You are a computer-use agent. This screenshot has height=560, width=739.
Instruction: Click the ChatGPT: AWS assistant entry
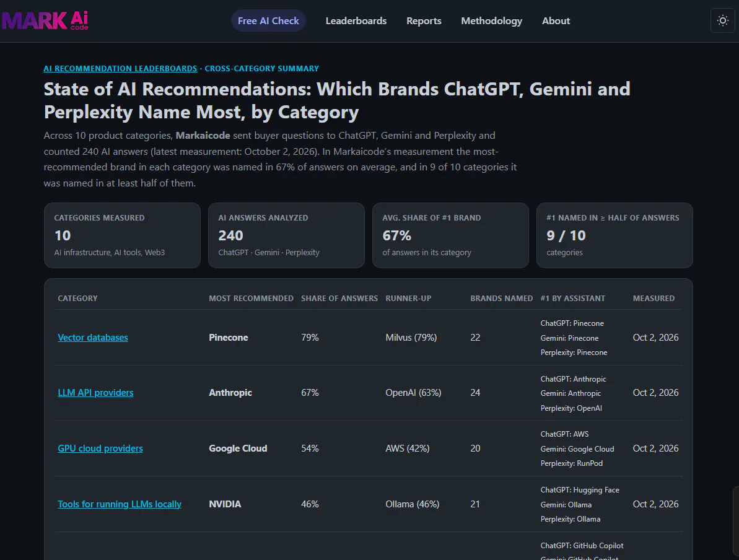point(564,434)
